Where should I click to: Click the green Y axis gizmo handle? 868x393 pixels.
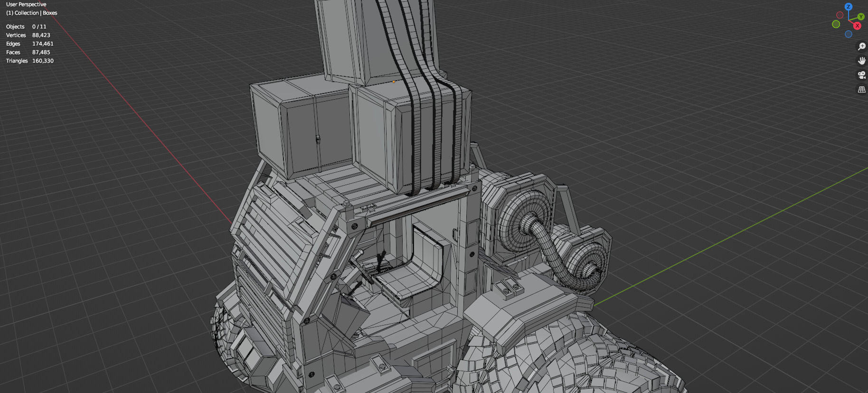[861, 17]
